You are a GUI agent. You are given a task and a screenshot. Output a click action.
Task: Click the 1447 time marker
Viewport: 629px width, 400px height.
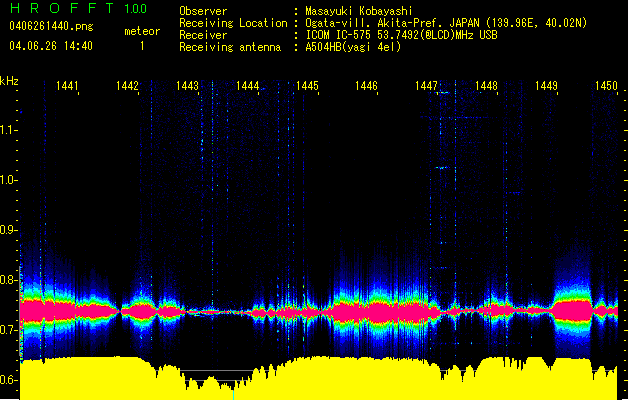pyautogui.click(x=426, y=86)
